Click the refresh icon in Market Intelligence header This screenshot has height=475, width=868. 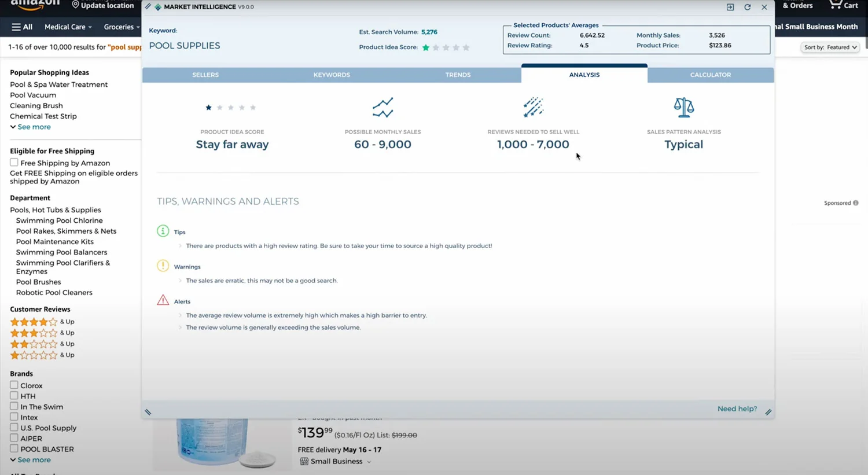click(747, 8)
